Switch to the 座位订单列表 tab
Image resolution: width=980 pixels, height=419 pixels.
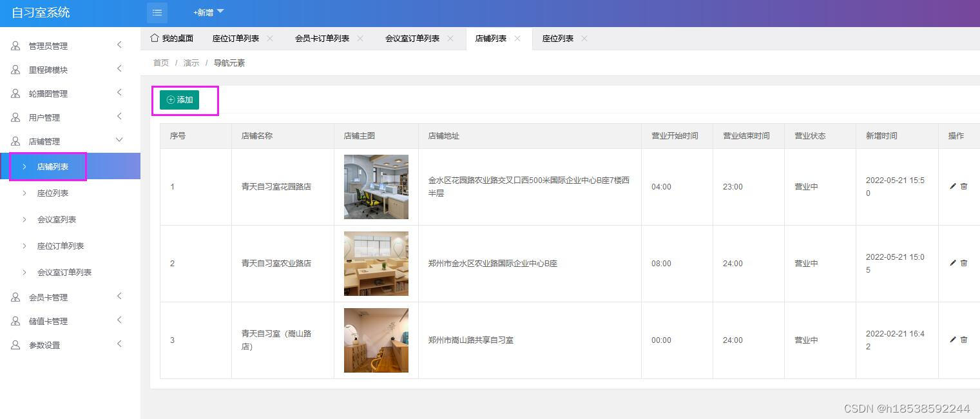coord(236,39)
